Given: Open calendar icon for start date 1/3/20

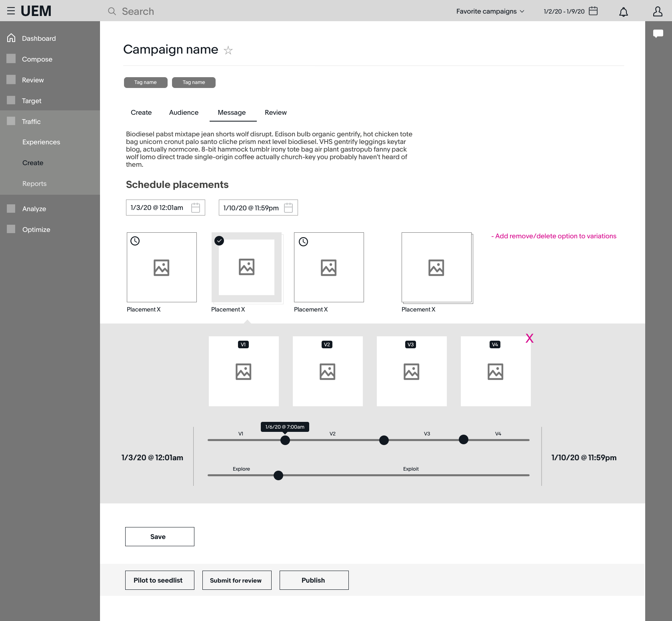Looking at the screenshot, I should tap(196, 208).
